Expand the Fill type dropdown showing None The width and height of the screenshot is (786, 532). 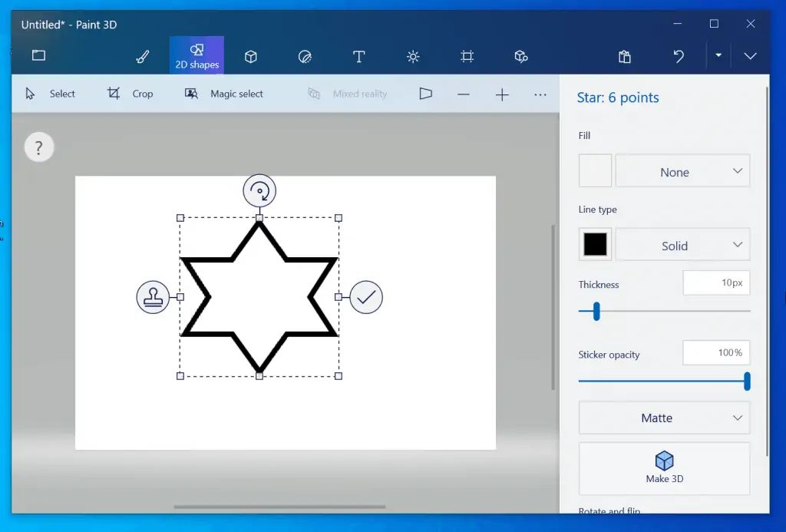click(682, 172)
